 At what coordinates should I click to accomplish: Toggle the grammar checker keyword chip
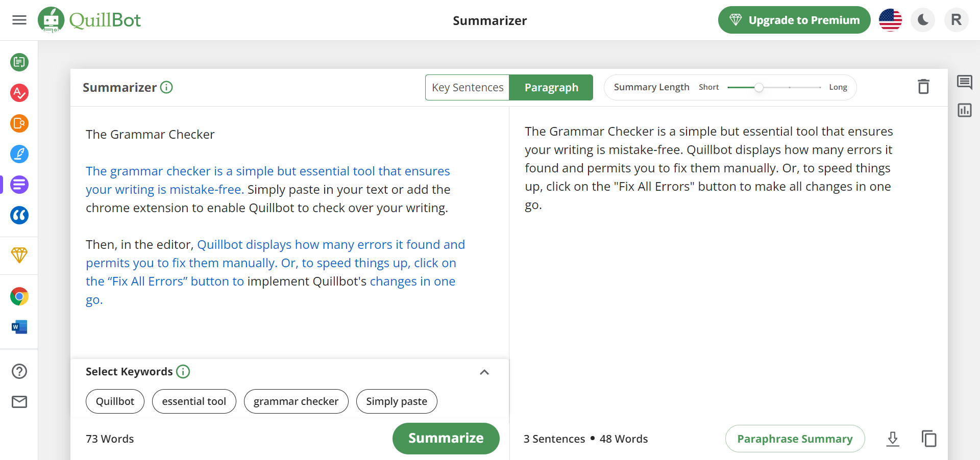coord(296,401)
